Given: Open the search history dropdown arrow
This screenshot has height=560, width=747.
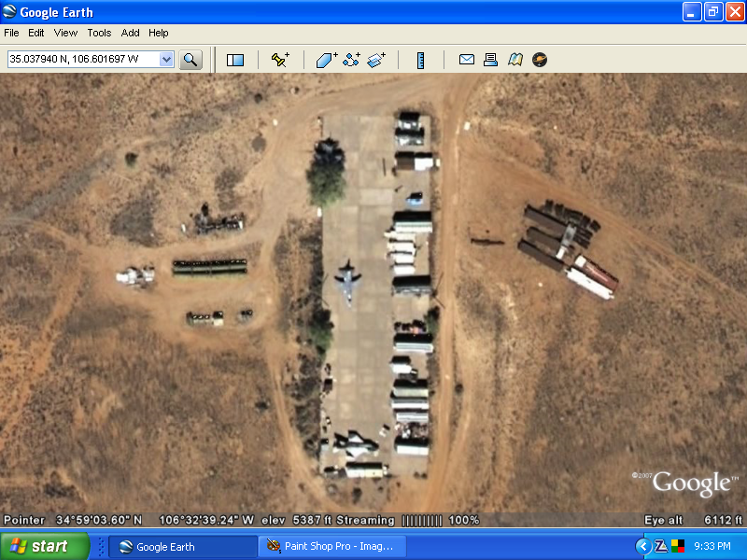Looking at the screenshot, I should 166,60.
